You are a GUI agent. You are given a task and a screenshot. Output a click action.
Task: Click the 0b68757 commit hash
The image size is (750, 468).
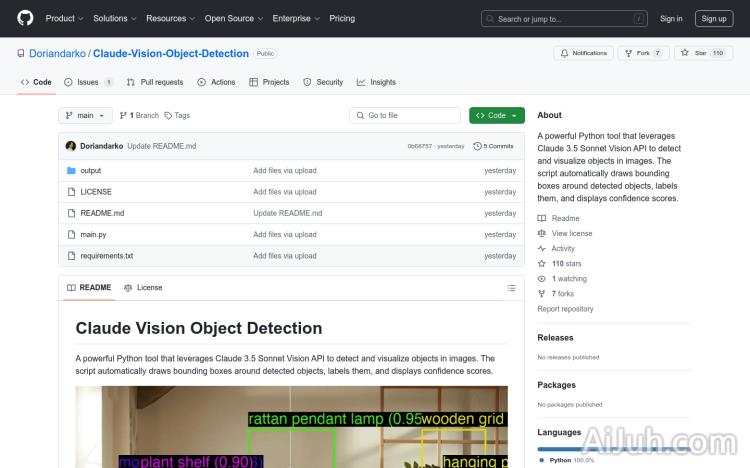click(419, 146)
